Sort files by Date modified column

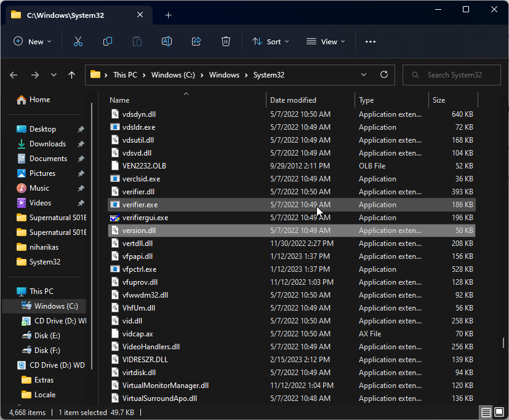(x=293, y=100)
